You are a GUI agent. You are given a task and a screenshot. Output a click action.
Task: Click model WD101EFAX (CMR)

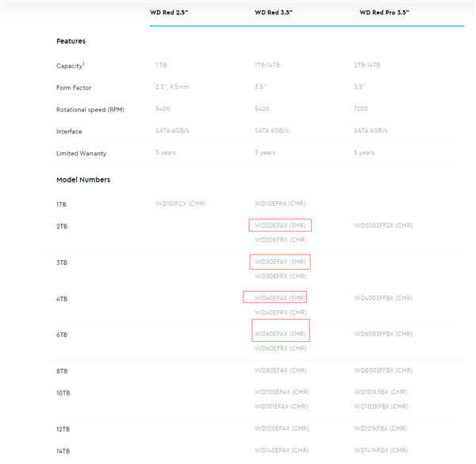pos(282,406)
